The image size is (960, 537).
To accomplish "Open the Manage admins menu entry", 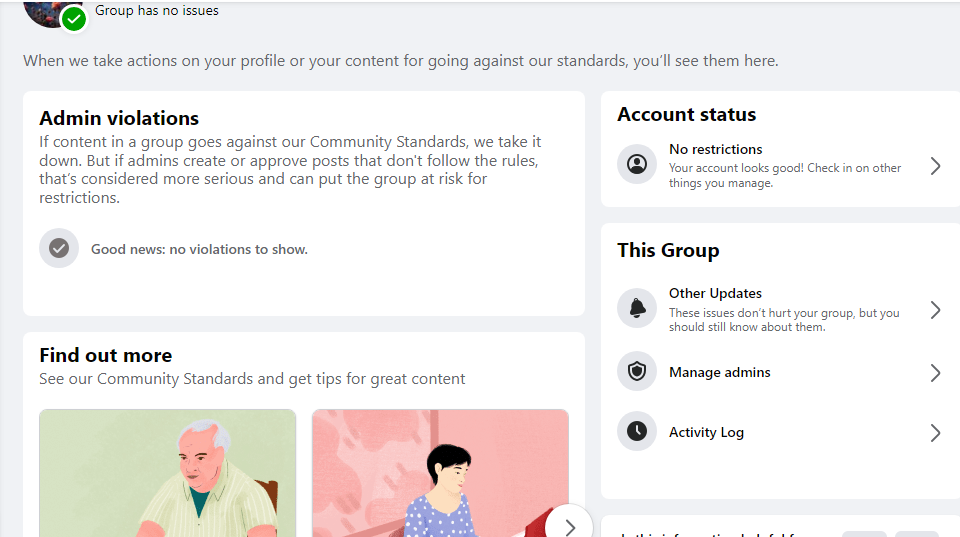I will pos(780,372).
